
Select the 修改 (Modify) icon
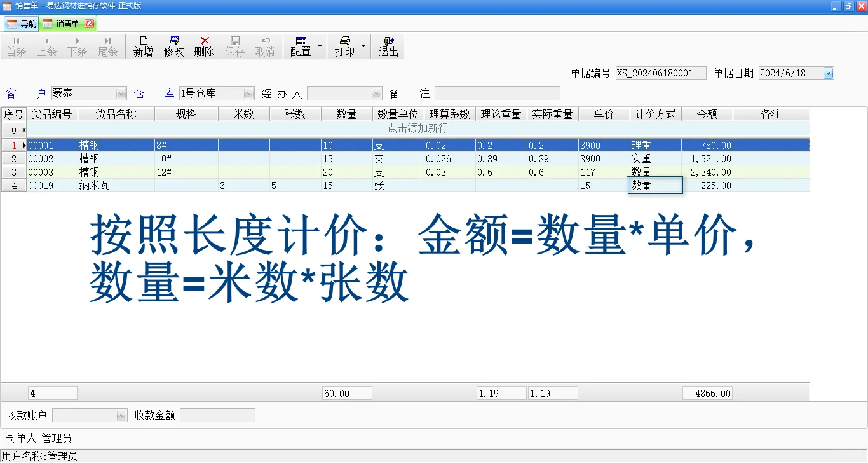[173, 46]
